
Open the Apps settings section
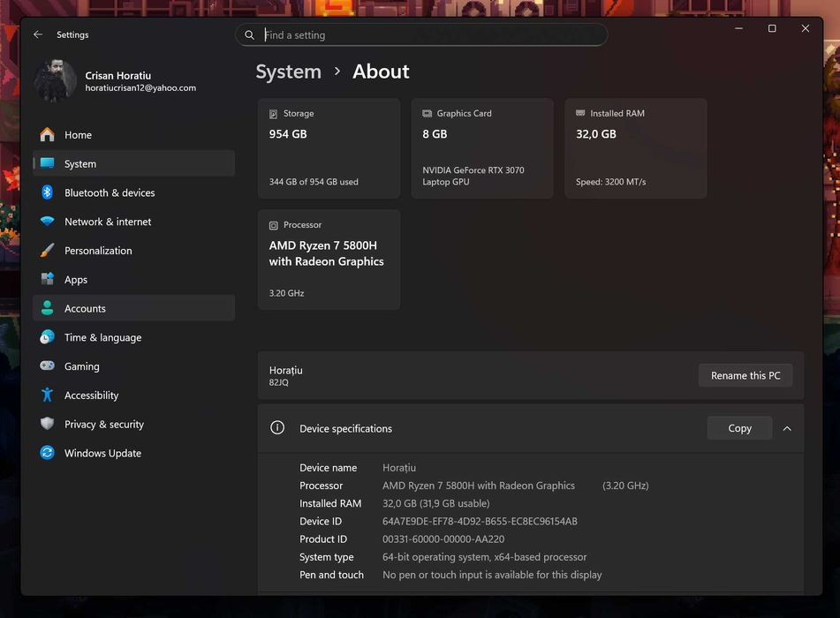click(134, 279)
